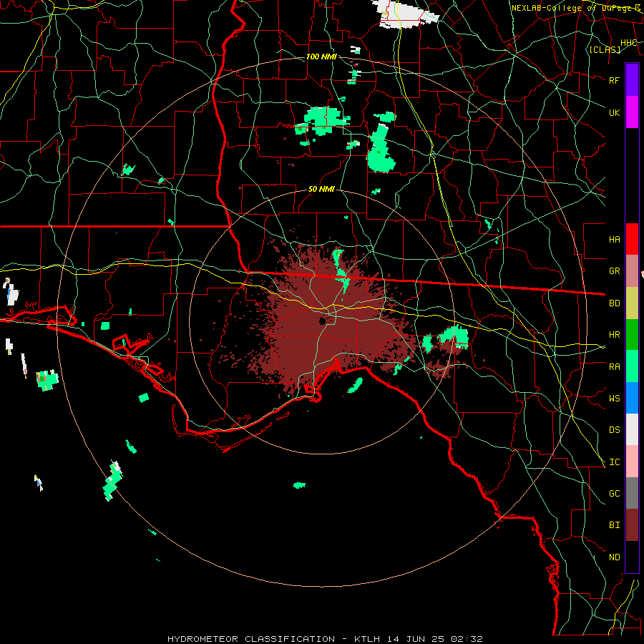Click the "HR" legend label
Screen dimensions: 644x644
(614, 335)
